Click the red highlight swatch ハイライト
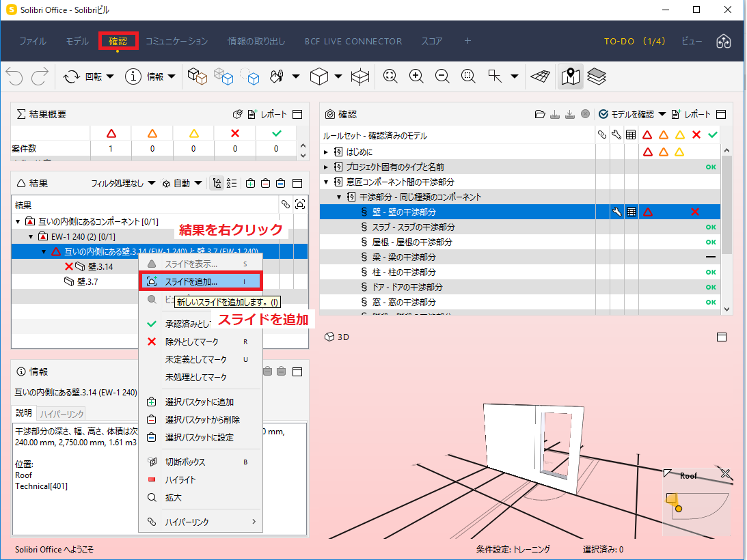 (x=152, y=479)
